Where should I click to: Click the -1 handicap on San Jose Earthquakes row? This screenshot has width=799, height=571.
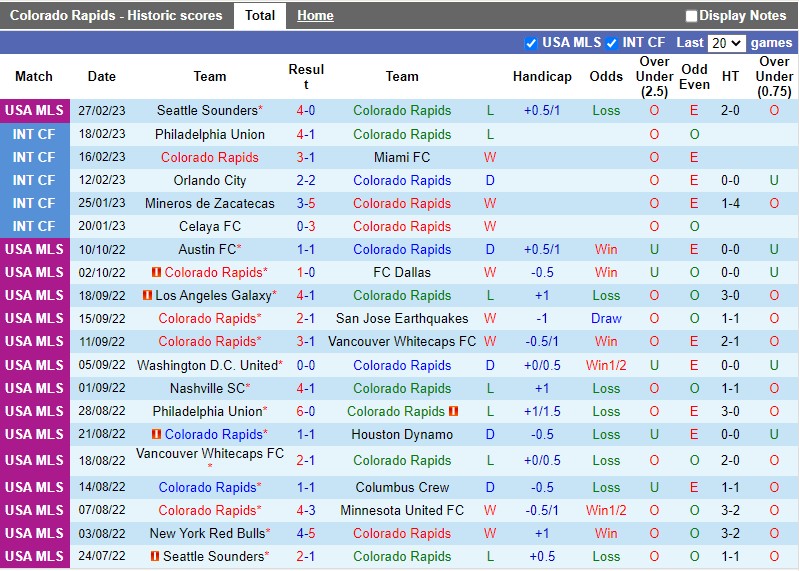point(542,318)
